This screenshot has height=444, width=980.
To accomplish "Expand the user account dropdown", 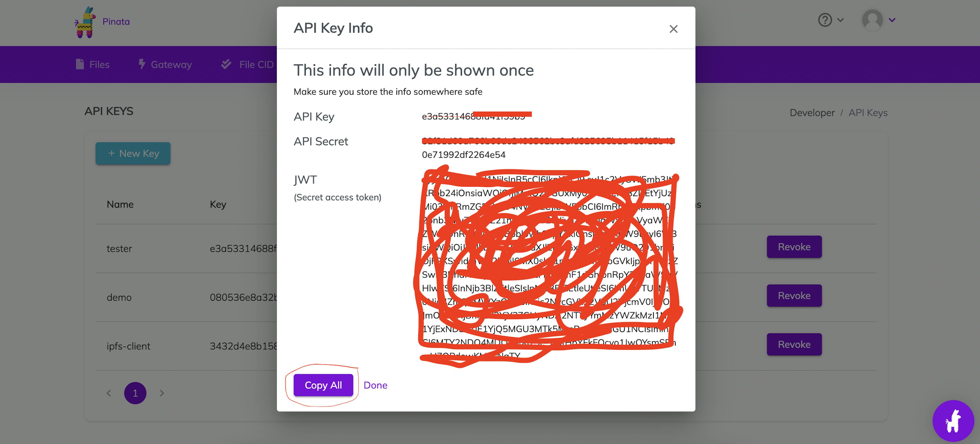I will [x=878, y=19].
